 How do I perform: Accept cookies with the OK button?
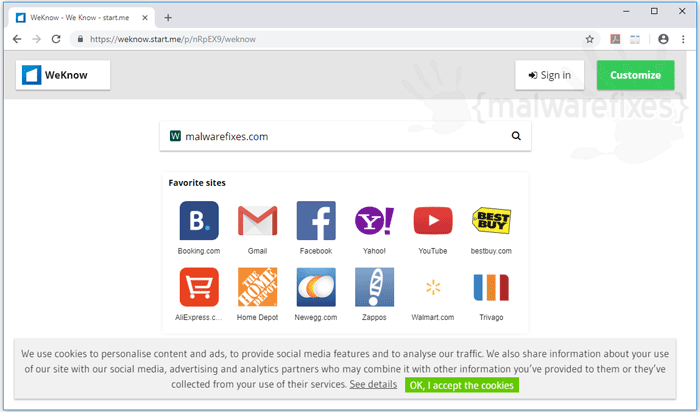tap(462, 385)
